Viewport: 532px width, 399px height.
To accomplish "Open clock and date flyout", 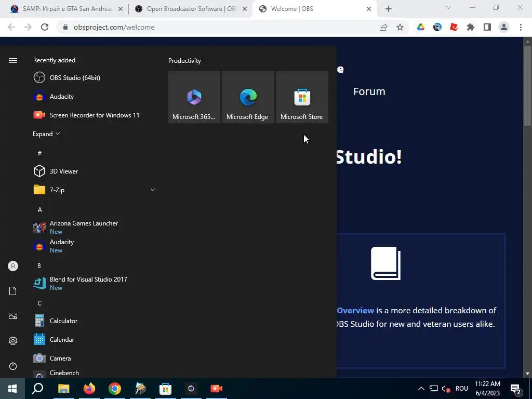I will pos(487,389).
